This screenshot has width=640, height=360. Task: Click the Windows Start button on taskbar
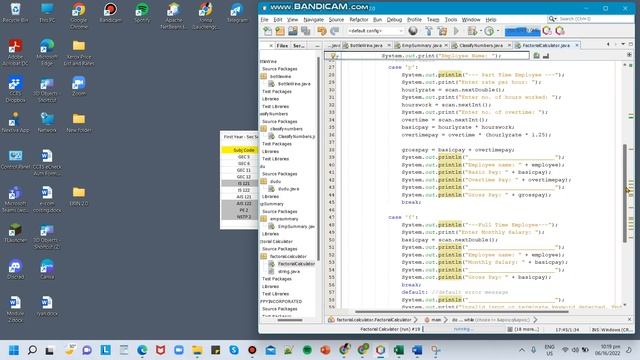(14, 350)
